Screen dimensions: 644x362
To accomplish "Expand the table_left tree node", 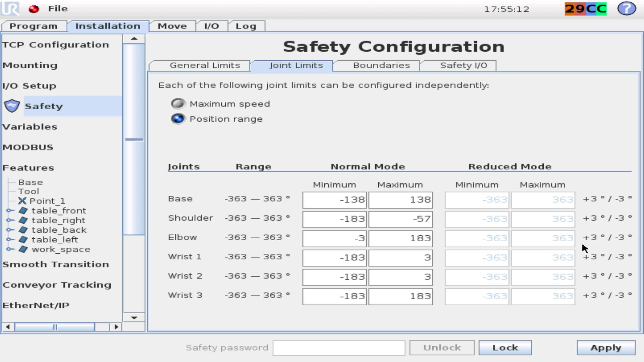I will tap(9, 240).
